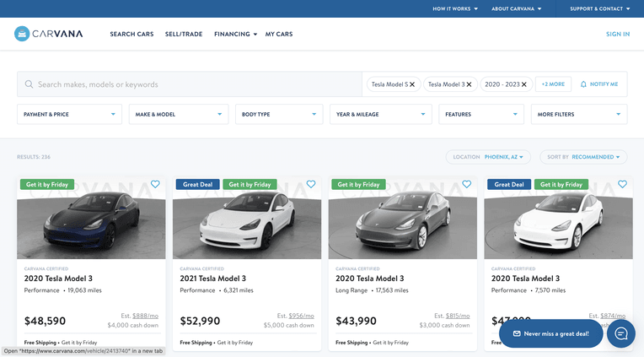Favorite the 2021 Tesla Model 3 Performance
Screen dimensions: 644x357
click(311, 184)
